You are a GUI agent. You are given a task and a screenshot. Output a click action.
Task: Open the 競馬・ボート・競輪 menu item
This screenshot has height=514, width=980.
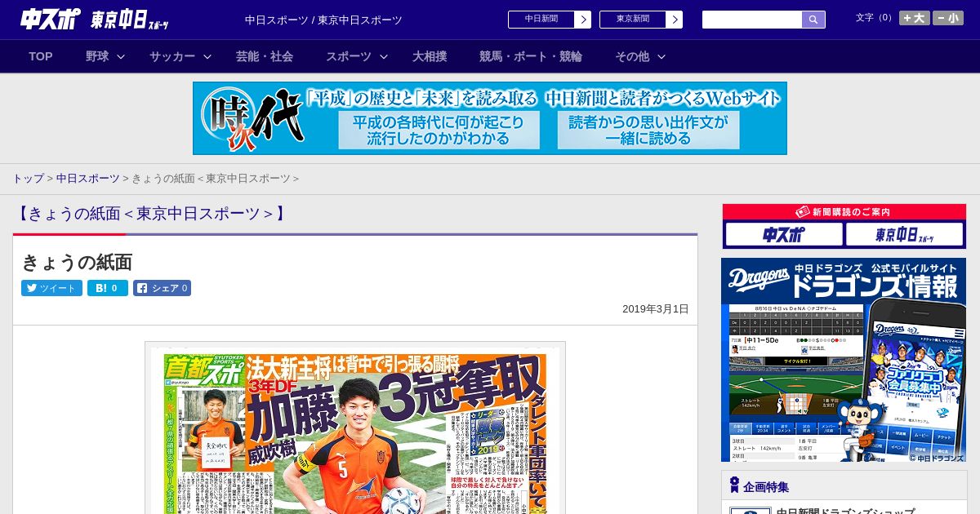pos(531,56)
